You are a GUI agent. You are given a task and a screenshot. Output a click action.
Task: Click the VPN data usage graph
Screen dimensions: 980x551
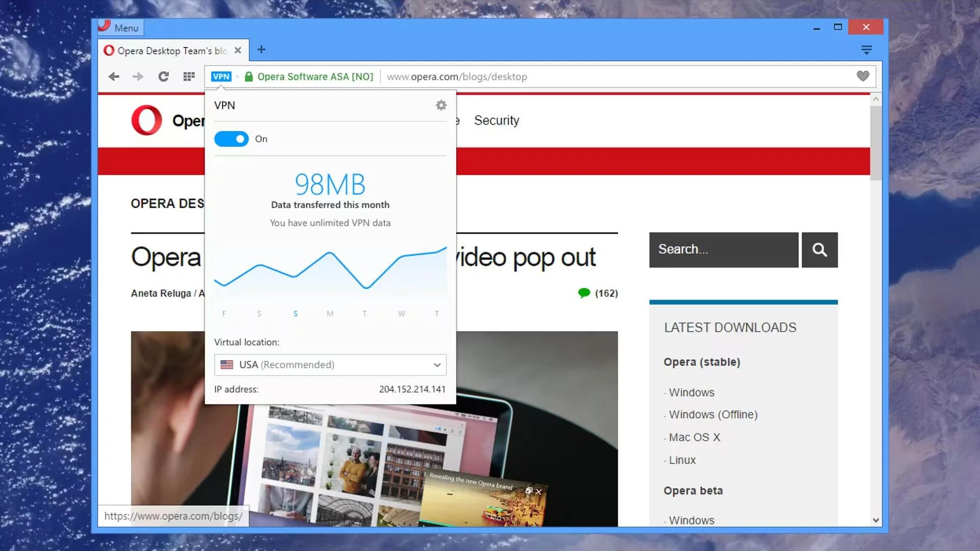pyautogui.click(x=330, y=270)
